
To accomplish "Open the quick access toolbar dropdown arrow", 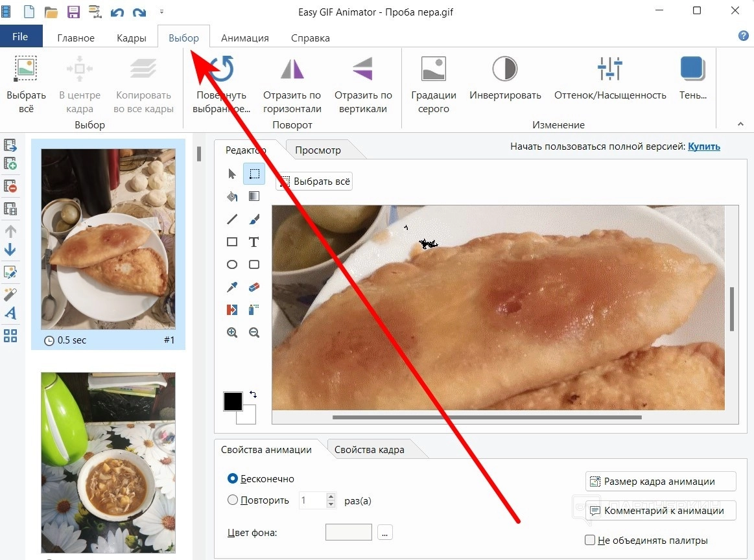I will point(161,12).
